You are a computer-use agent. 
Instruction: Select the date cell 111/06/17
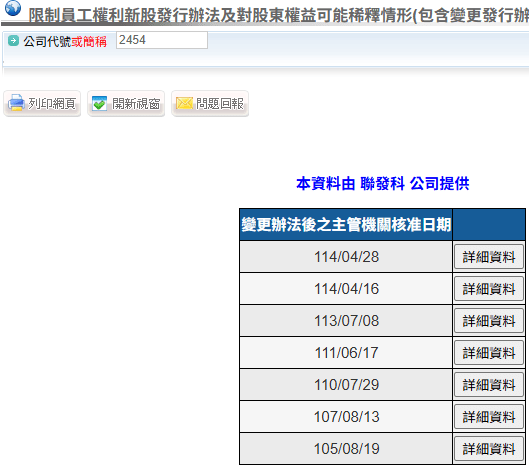[x=346, y=353]
